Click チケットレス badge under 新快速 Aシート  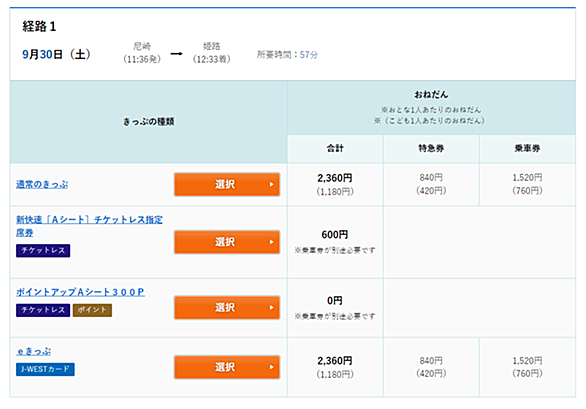tap(43, 250)
